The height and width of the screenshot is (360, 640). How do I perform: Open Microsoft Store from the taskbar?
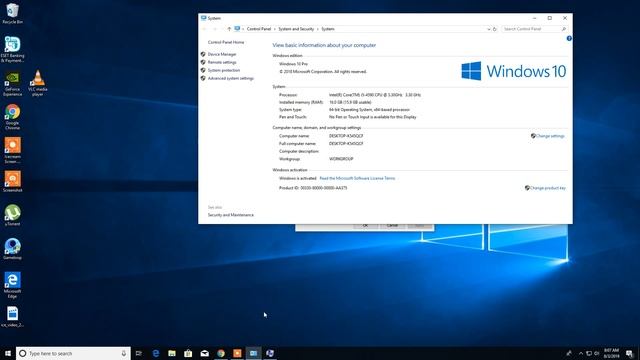(188, 353)
